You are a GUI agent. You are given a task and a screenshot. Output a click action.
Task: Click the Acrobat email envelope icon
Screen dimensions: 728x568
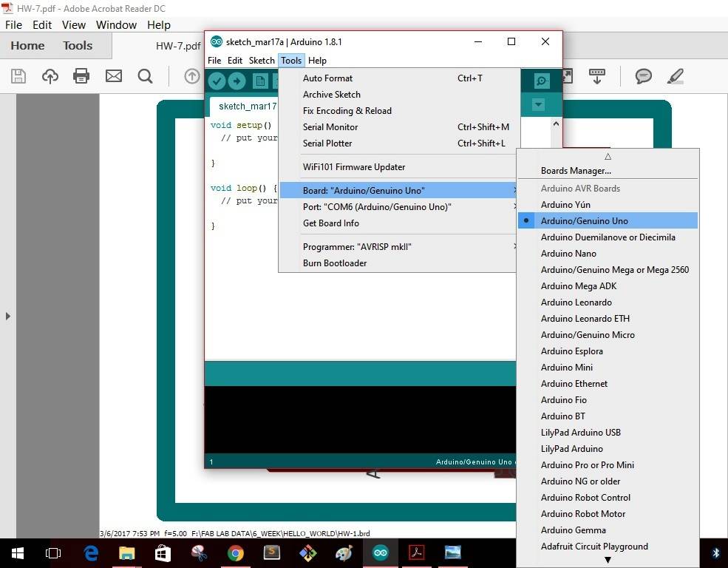click(x=113, y=75)
